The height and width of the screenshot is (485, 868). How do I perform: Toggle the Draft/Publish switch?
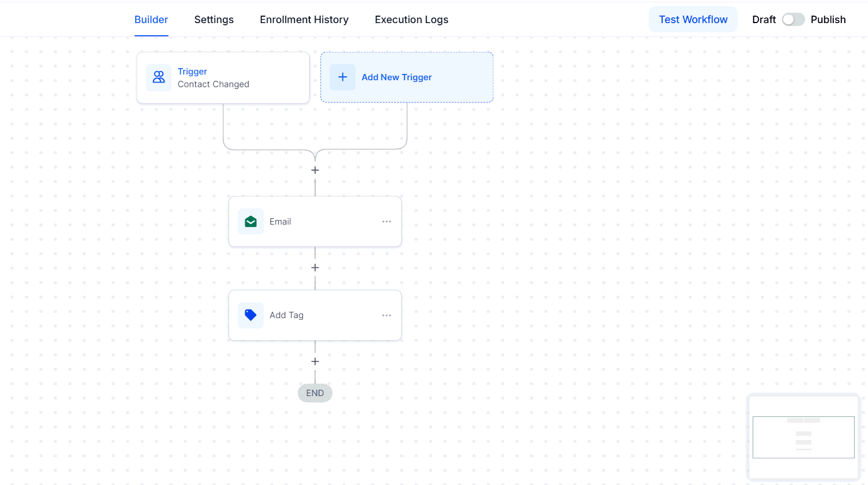click(793, 20)
